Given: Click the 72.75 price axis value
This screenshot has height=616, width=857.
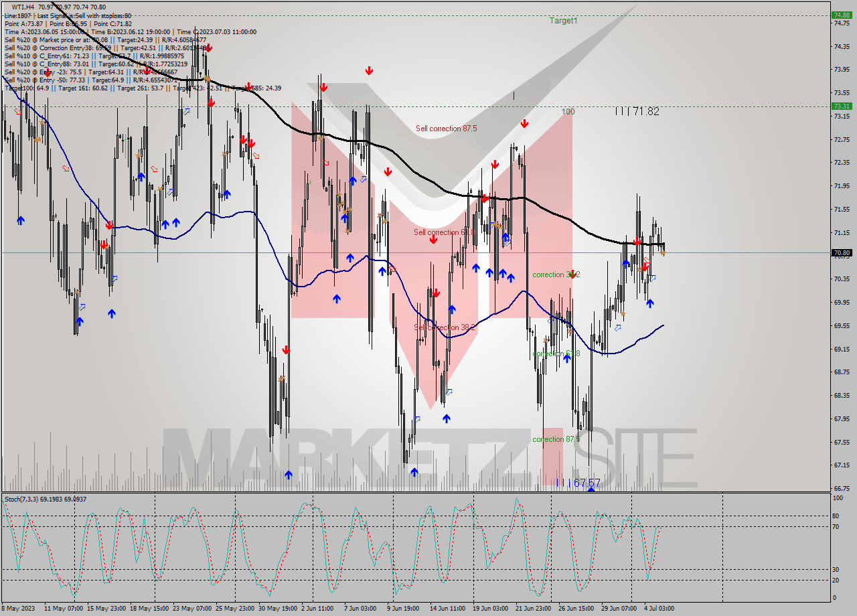Looking at the screenshot, I should 842,139.
